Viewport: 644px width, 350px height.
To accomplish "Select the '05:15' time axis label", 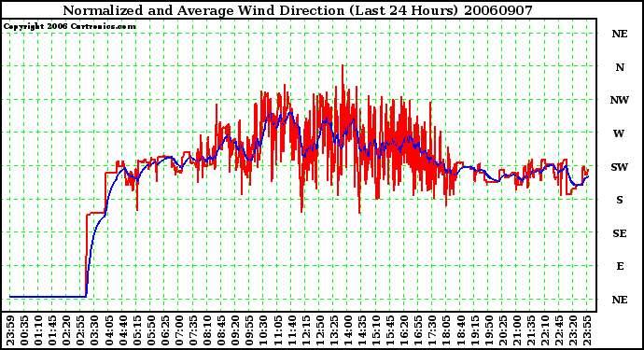I will point(137,330).
